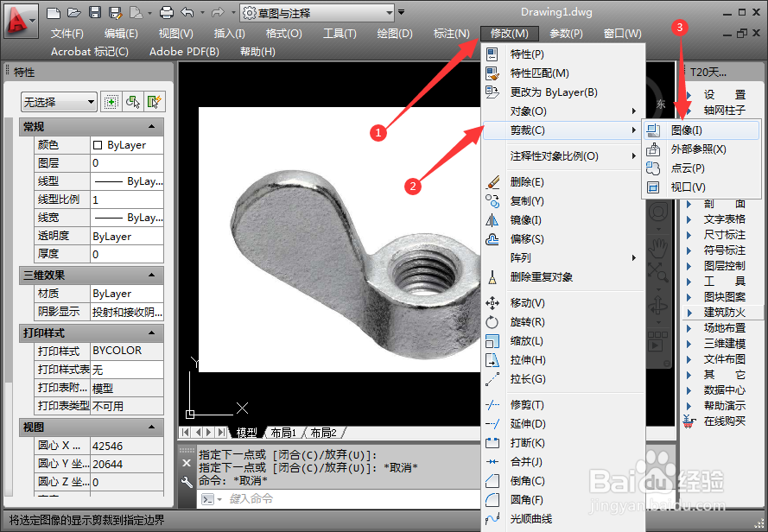The image size is (768, 532).
Task: Click the 缩放(L) scale icon
Action: coord(492,341)
